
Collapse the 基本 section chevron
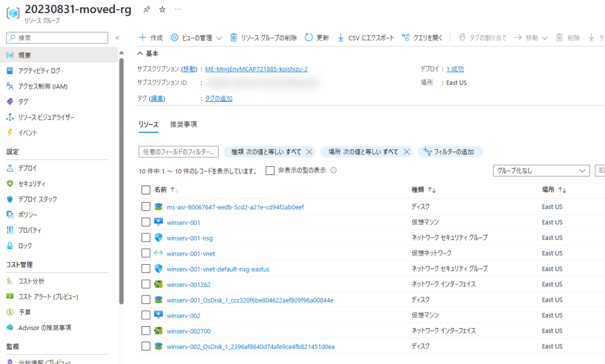point(140,53)
